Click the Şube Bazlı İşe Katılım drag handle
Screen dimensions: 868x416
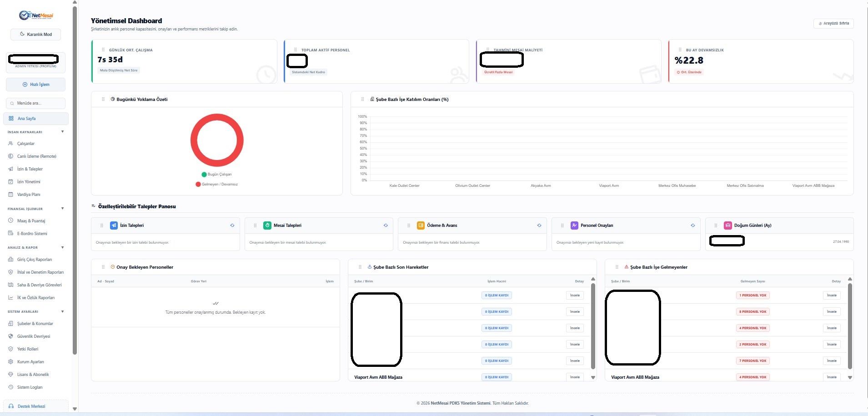pos(362,99)
